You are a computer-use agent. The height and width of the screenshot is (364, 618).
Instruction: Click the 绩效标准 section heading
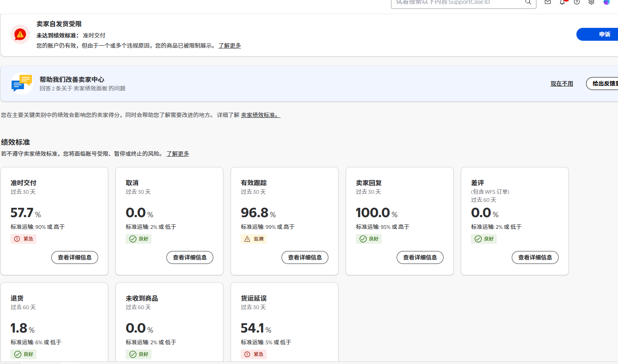coord(15,142)
